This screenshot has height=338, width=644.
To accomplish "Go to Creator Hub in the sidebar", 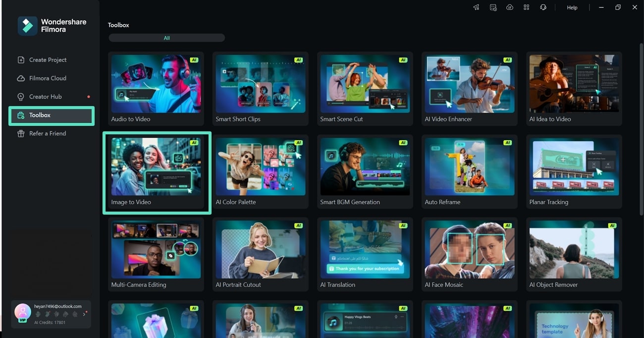I will pos(46,97).
